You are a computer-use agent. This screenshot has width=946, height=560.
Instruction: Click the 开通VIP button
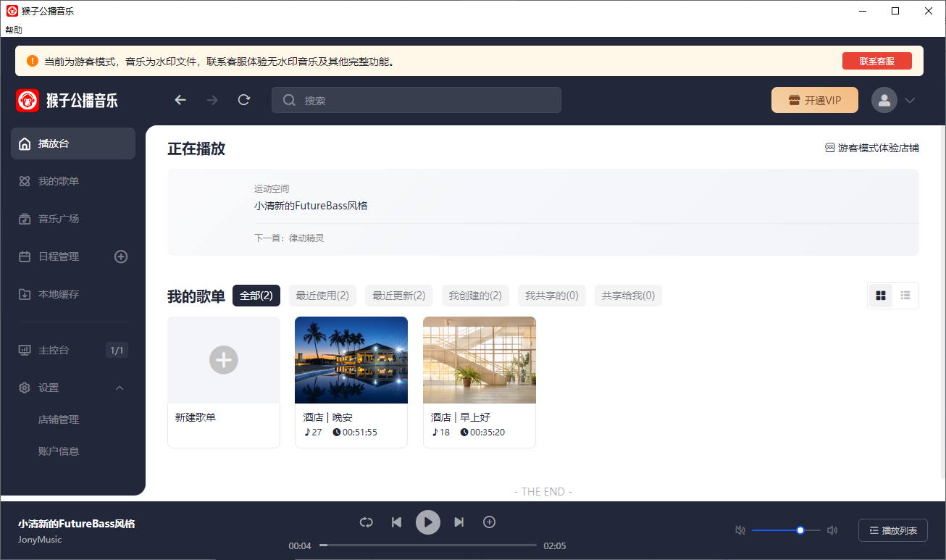(x=814, y=99)
